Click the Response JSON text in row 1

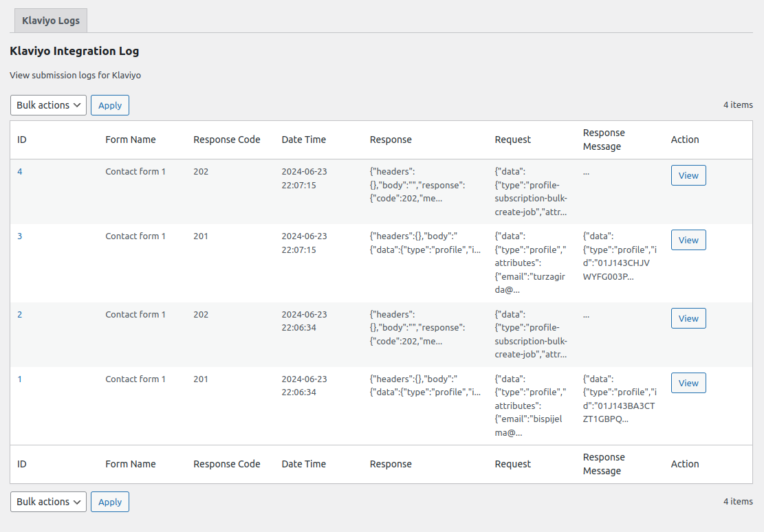[x=425, y=386]
